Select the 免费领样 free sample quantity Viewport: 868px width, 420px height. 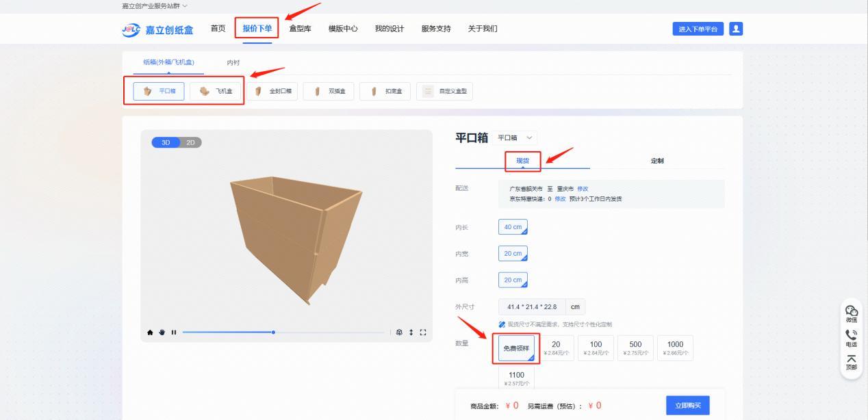pyautogui.click(x=516, y=348)
